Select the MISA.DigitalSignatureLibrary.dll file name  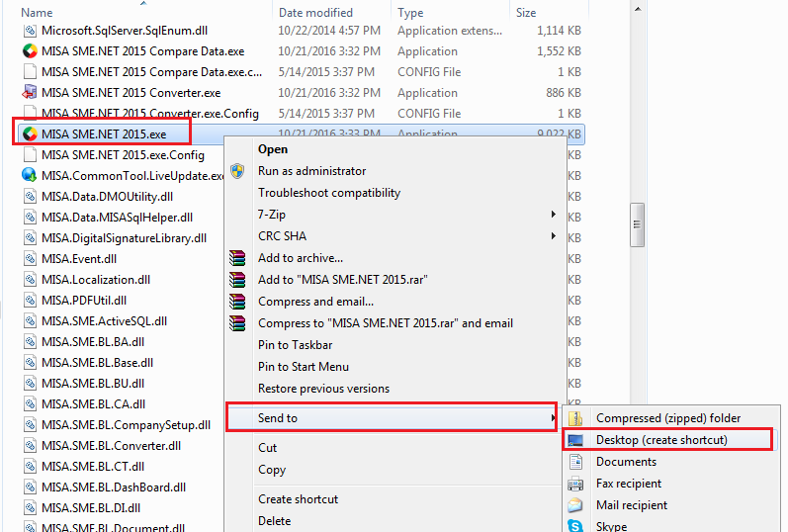point(125,238)
